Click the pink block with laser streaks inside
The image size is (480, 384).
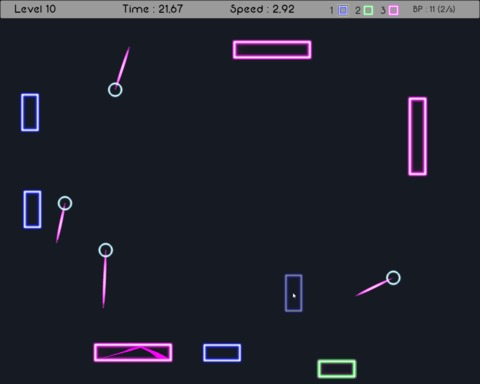(x=133, y=352)
